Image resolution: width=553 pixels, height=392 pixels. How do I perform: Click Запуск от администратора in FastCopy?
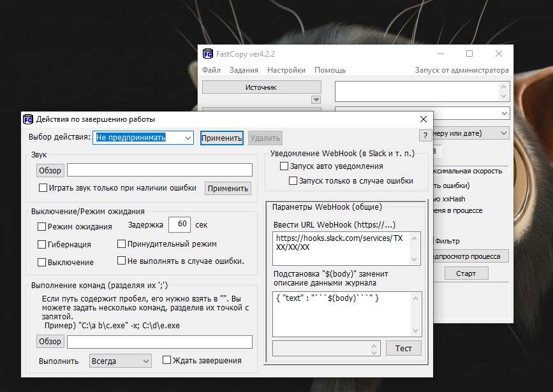(462, 70)
